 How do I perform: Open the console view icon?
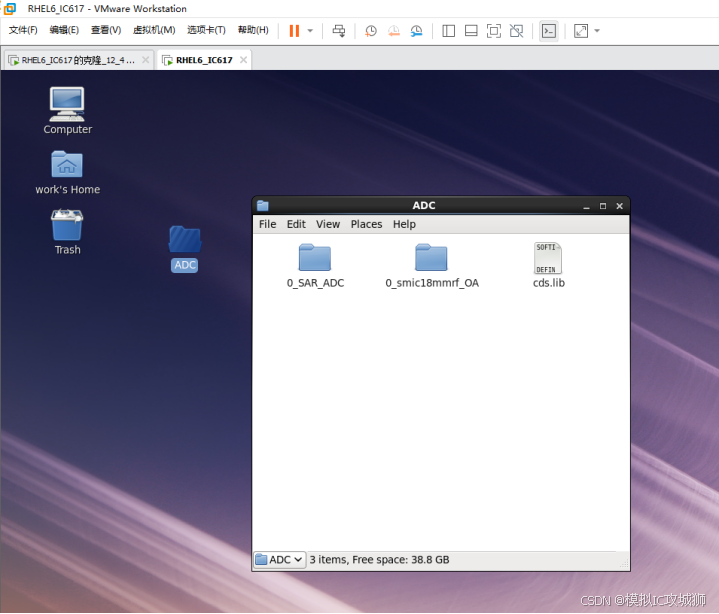(x=549, y=31)
